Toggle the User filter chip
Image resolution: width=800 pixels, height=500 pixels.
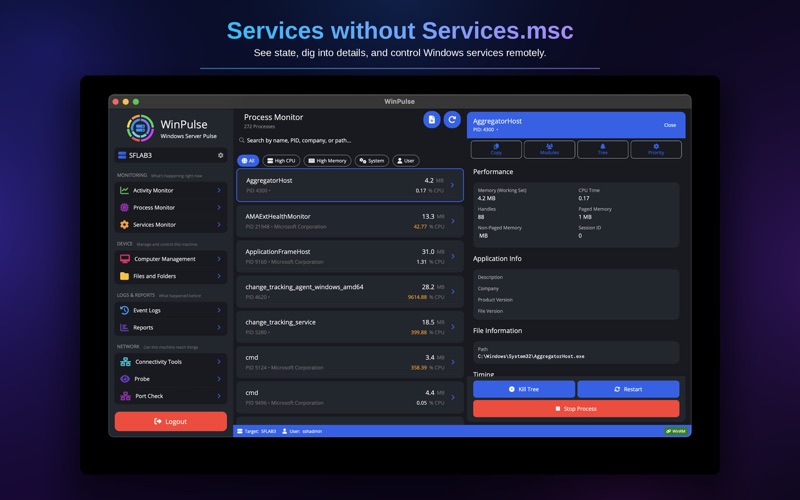pyautogui.click(x=406, y=161)
